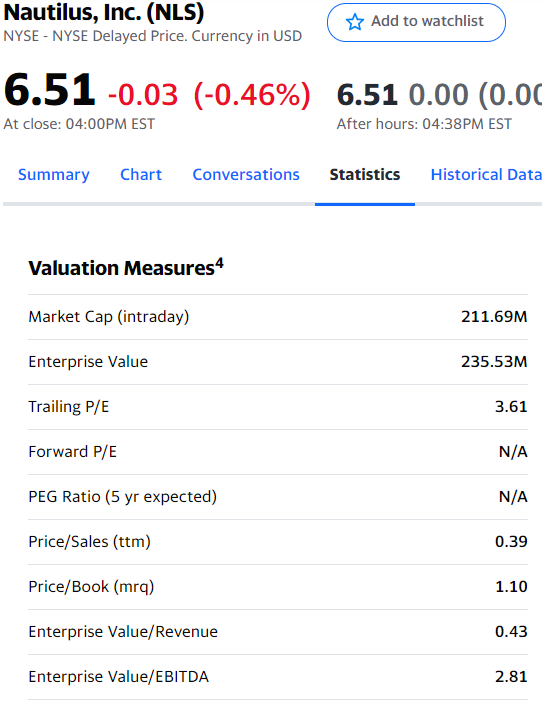
Task: Click the N/A value for Forward P/E
Action: click(x=513, y=451)
